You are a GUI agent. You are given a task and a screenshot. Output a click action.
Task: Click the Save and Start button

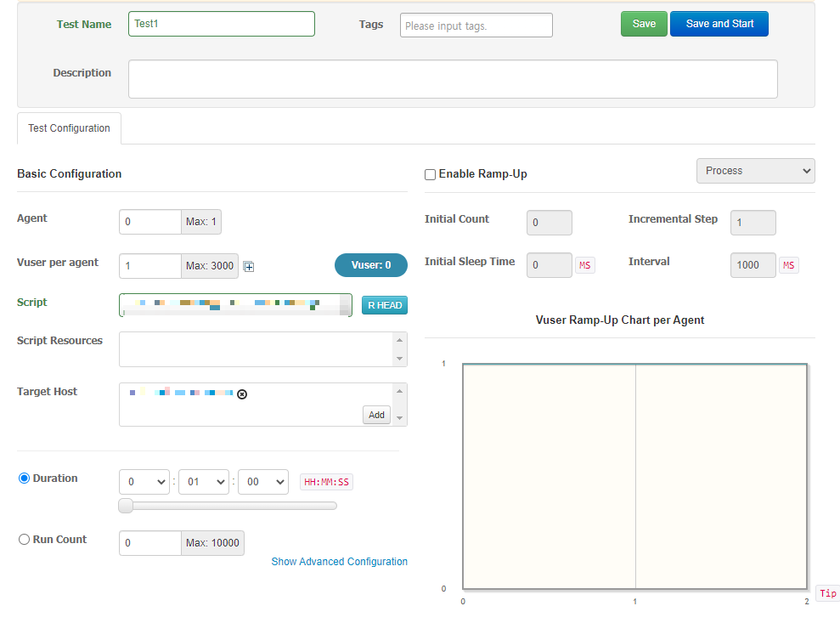pyautogui.click(x=719, y=24)
